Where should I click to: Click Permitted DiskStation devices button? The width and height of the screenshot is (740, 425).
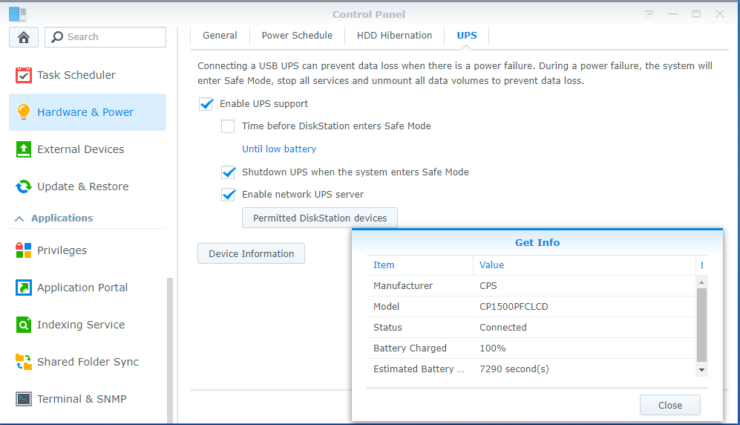click(x=320, y=217)
